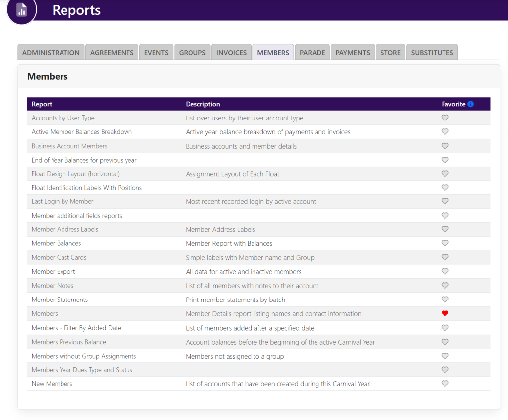This screenshot has height=420, width=508.
Task: Click heart icon for New Members report
Action: pyautogui.click(x=445, y=384)
